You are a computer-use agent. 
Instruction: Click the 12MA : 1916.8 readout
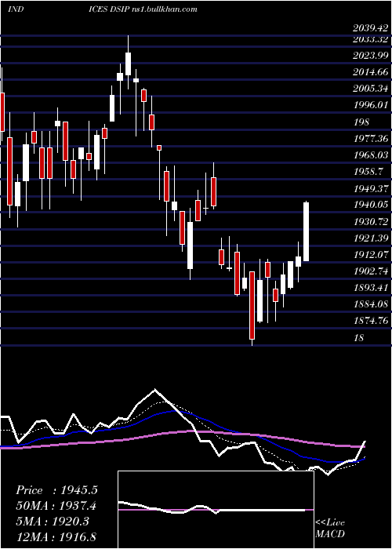coord(56,536)
